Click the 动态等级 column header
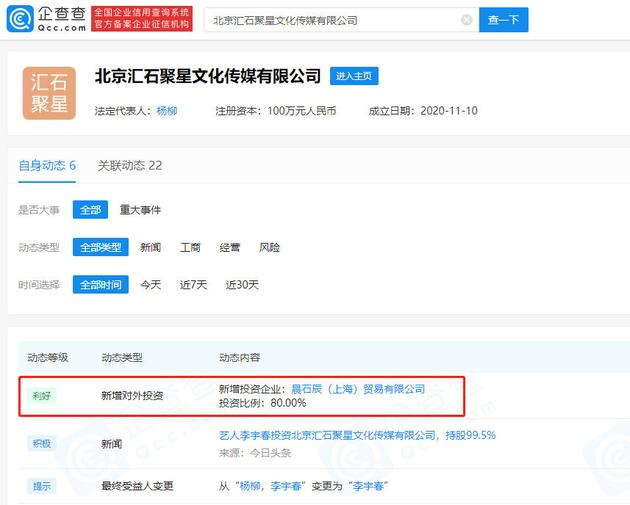 [x=48, y=357]
